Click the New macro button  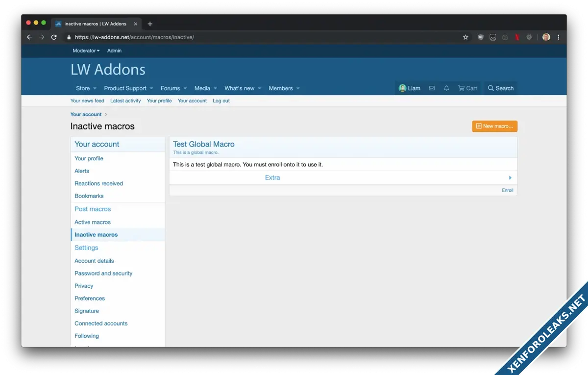pos(494,126)
